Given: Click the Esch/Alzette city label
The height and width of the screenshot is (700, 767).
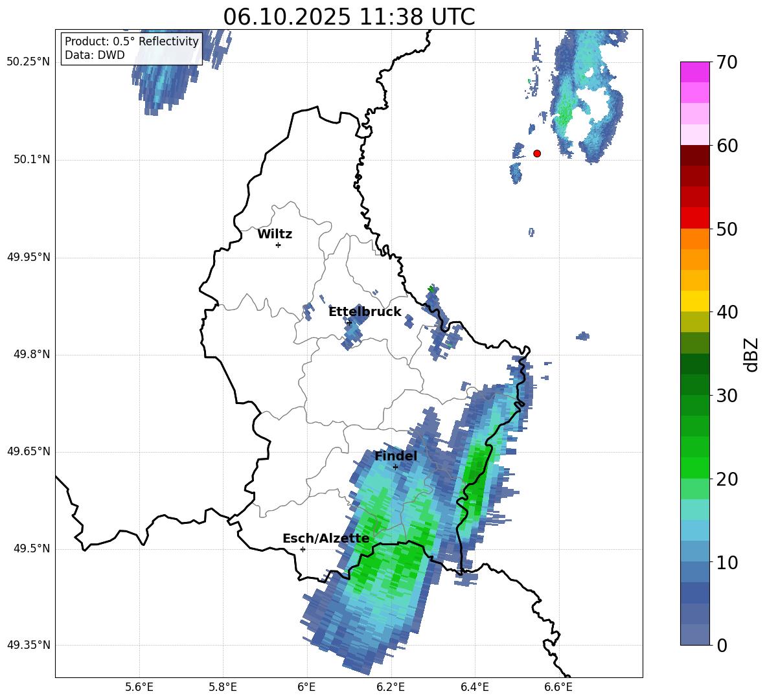Looking at the screenshot, I should [326, 539].
